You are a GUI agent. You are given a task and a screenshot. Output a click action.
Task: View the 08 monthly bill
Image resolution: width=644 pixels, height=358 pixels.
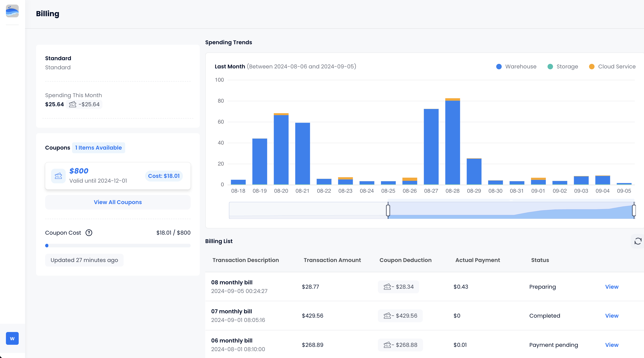(x=611, y=287)
